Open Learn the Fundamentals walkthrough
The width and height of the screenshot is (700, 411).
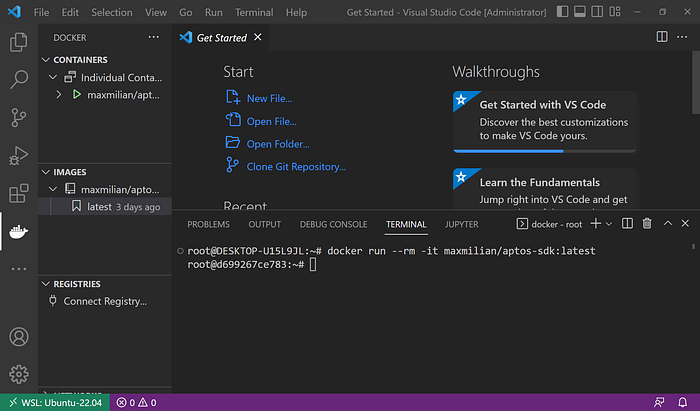pyautogui.click(x=545, y=189)
